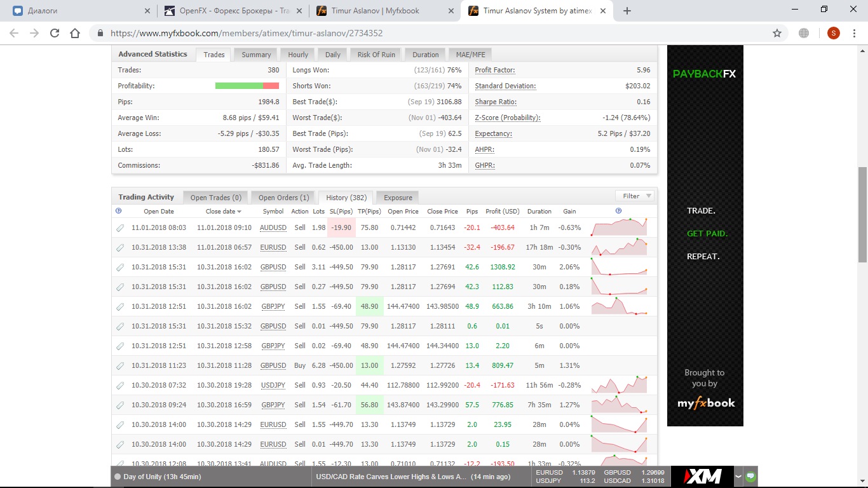Click the browser forward arrow

point(34,33)
